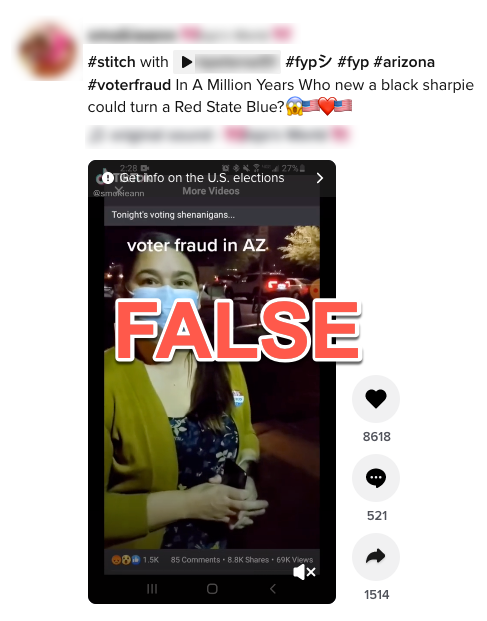
Task: Open the #fyp hashtag
Action: coord(353,62)
